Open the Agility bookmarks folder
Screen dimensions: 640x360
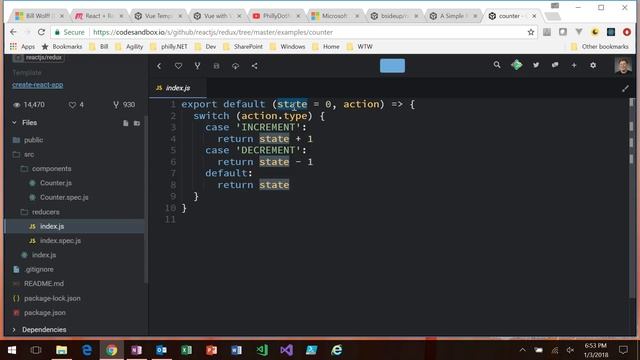(129, 47)
